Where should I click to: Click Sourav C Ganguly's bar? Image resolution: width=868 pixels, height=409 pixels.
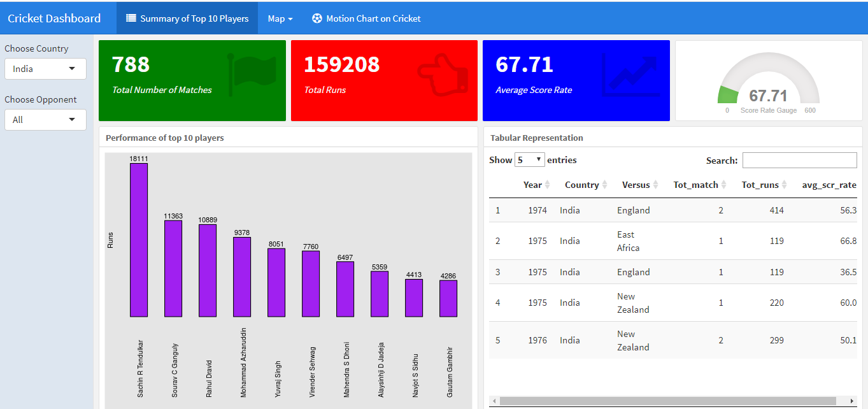coord(173,269)
